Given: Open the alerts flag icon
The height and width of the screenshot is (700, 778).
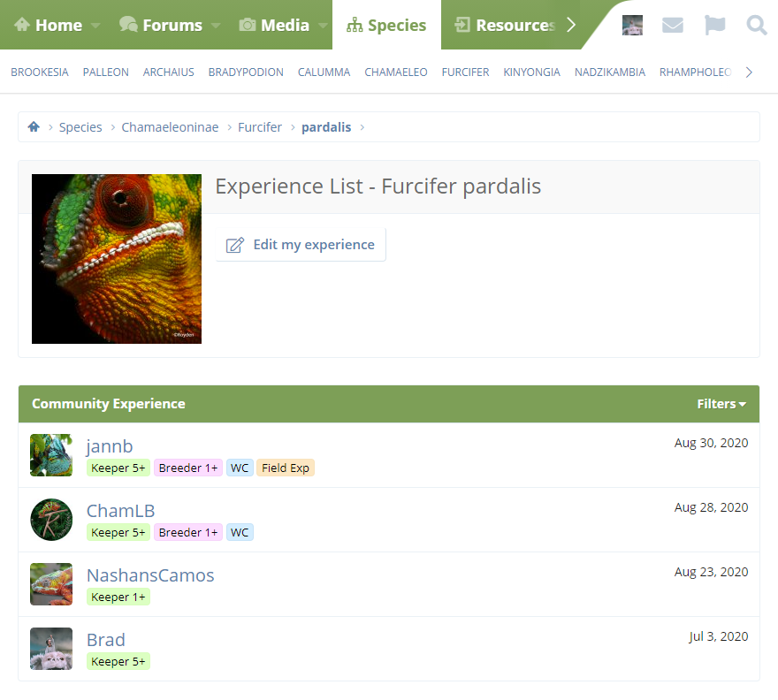Looking at the screenshot, I should (714, 25).
